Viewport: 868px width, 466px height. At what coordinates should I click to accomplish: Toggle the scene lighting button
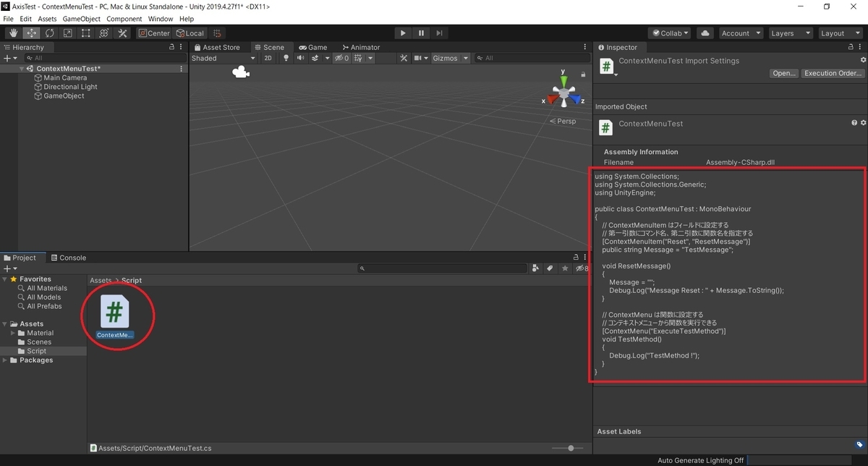[286, 58]
